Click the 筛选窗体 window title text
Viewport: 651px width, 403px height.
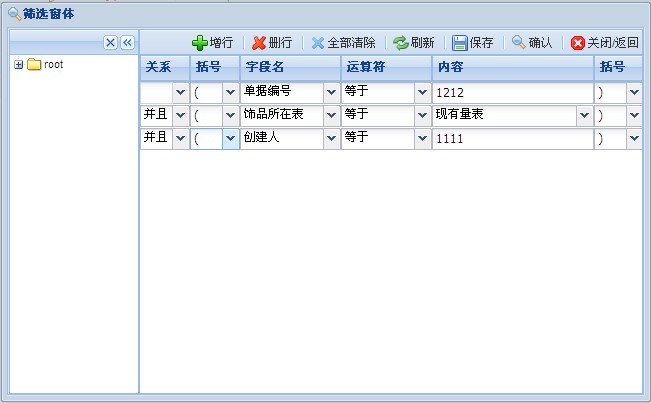(x=49, y=14)
